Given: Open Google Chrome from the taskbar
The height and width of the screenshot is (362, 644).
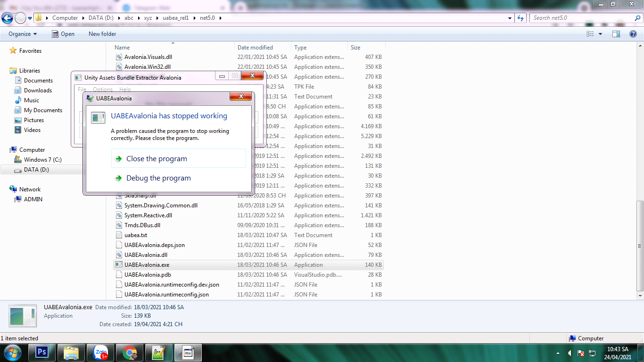Looking at the screenshot, I should [x=130, y=353].
